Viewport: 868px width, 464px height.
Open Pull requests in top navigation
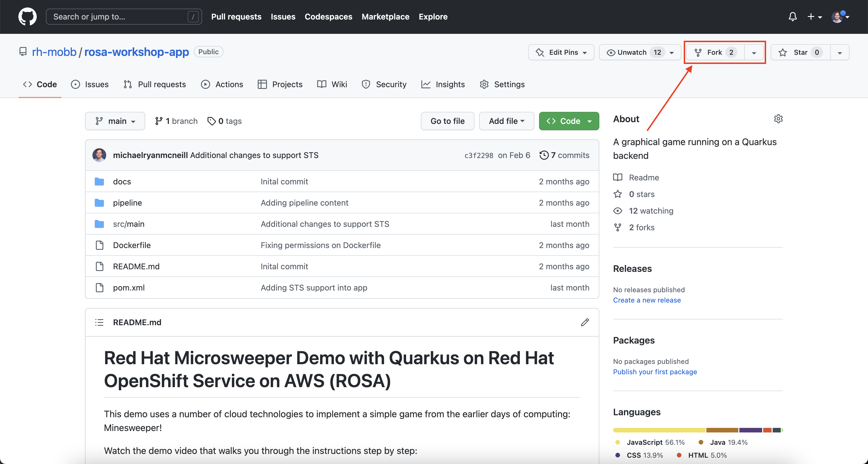(x=236, y=17)
